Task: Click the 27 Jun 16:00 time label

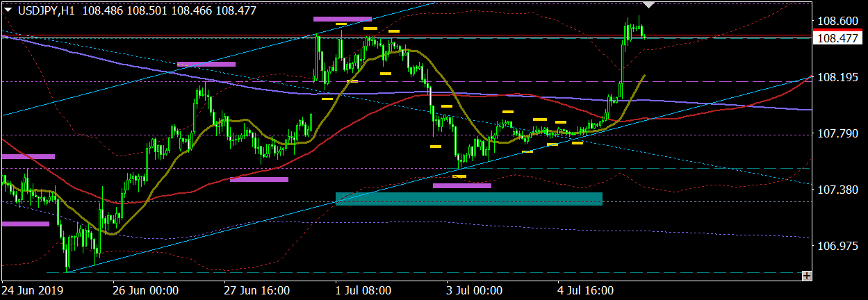Action: (259, 290)
